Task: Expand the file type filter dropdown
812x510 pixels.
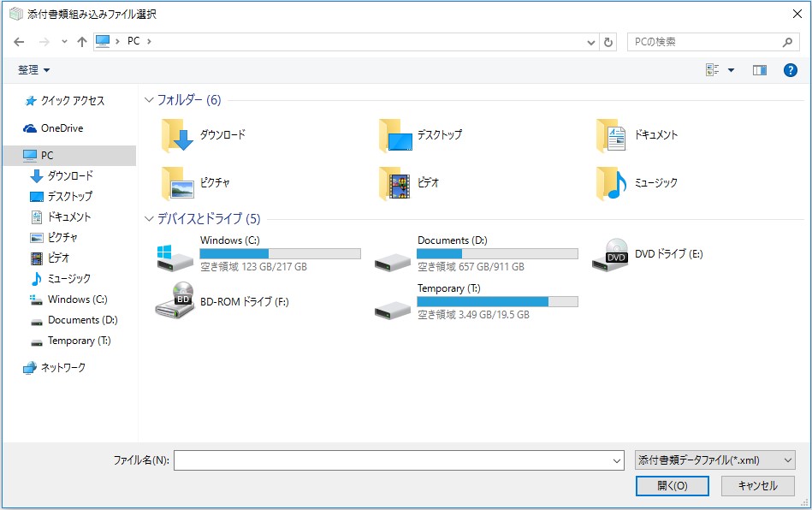Action: click(x=788, y=460)
